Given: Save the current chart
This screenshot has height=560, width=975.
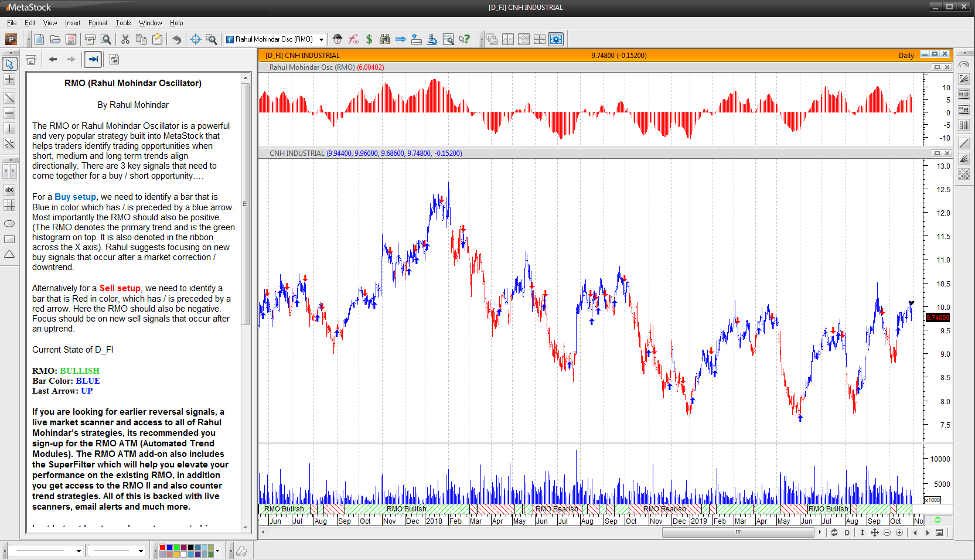Looking at the screenshot, I should (71, 39).
